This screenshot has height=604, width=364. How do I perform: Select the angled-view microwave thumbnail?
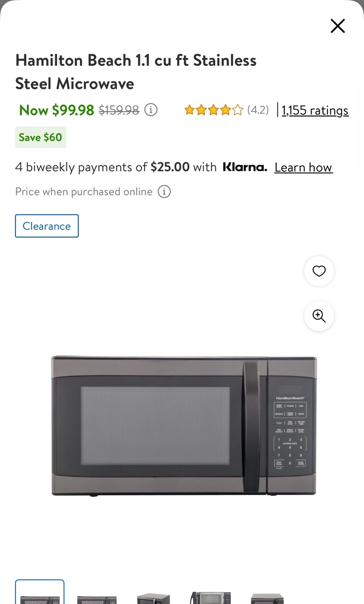pos(153,598)
